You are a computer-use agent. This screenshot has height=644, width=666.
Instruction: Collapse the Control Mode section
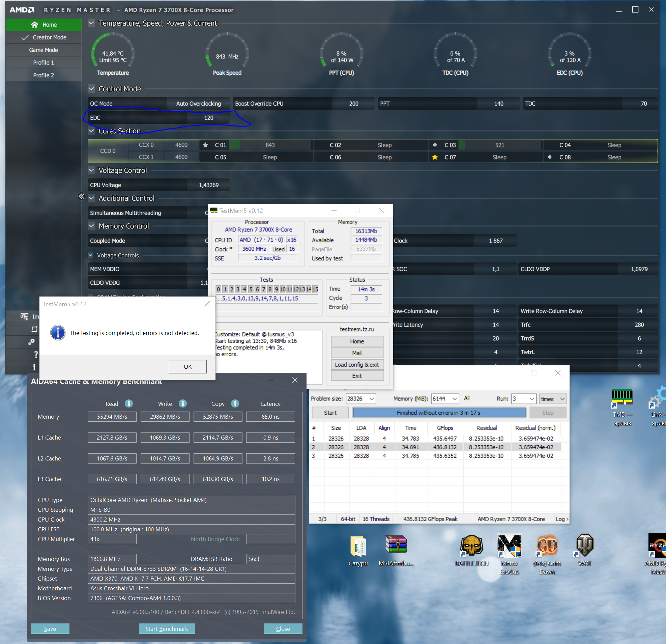pos(91,89)
